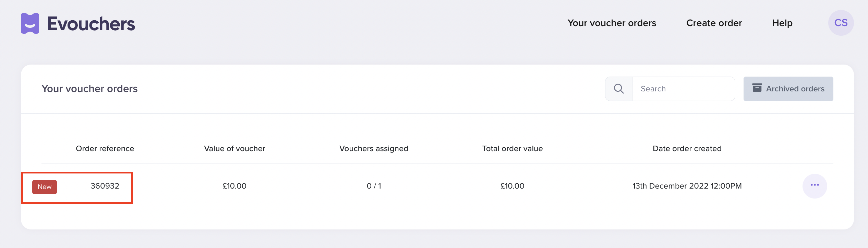Select the 13th December 2022 date cell
Image resolution: width=868 pixels, height=248 pixels.
click(687, 186)
